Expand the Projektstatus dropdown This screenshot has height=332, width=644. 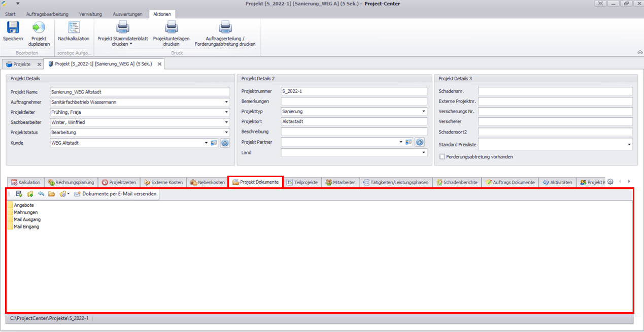click(226, 132)
